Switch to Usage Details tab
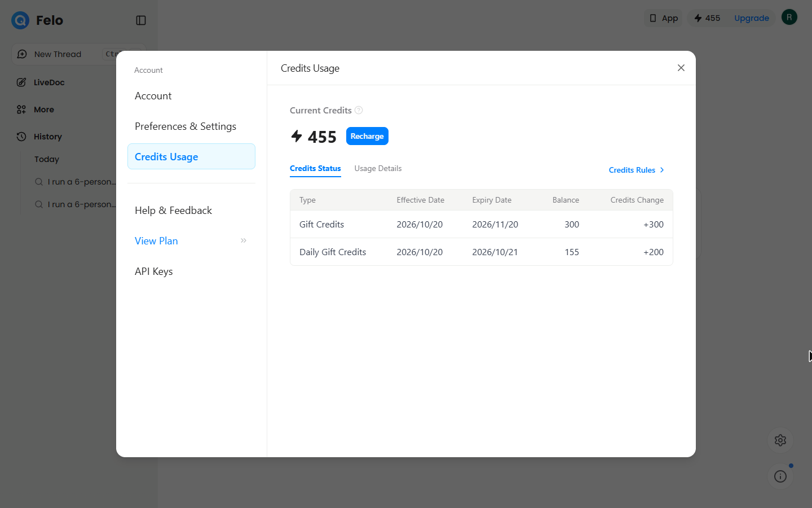 (378, 168)
